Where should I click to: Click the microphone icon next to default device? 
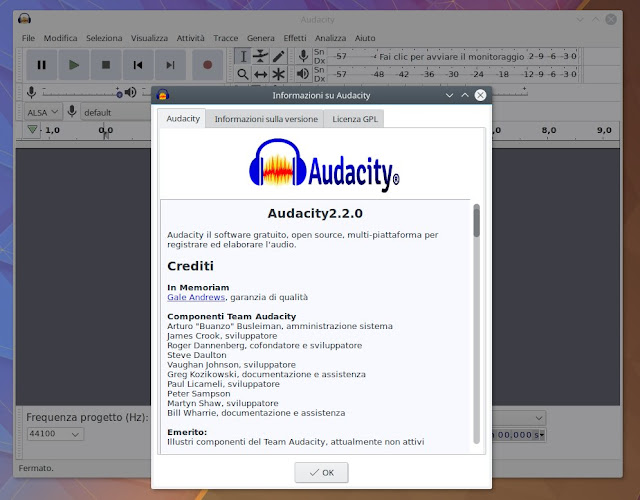pyautogui.click(x=72, y=111)
